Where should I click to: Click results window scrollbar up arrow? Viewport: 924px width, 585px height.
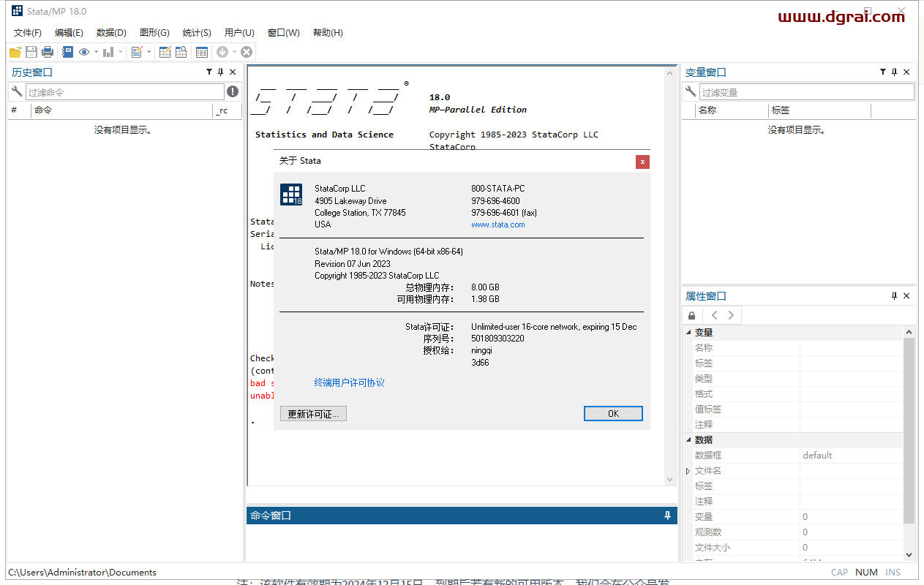coord(669,72)
